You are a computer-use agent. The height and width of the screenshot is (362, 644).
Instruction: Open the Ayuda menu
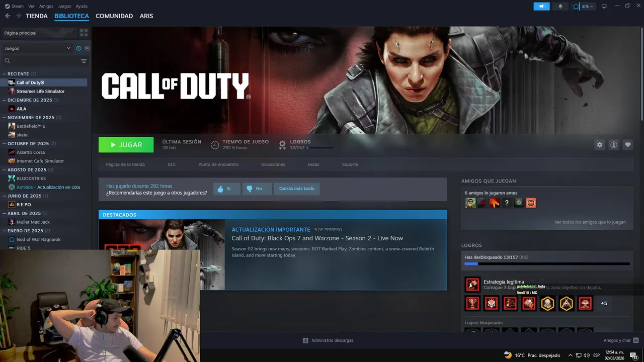pos(82,6)
